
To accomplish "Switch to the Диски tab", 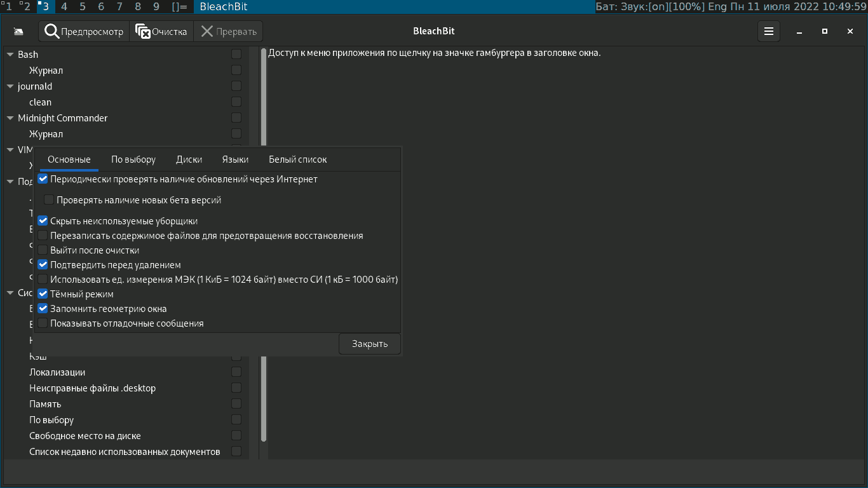I will coord(189,159).
